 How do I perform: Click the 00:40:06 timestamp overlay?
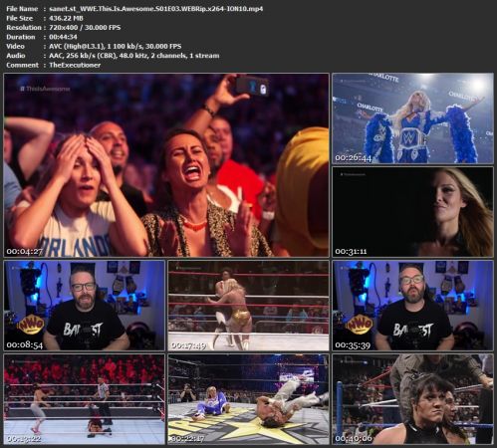[354, 439]
